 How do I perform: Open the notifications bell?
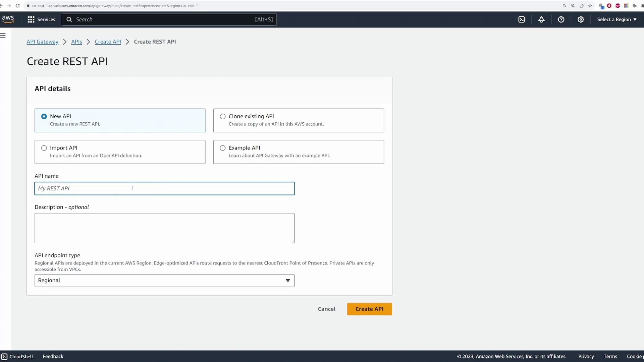pos(541,19)
